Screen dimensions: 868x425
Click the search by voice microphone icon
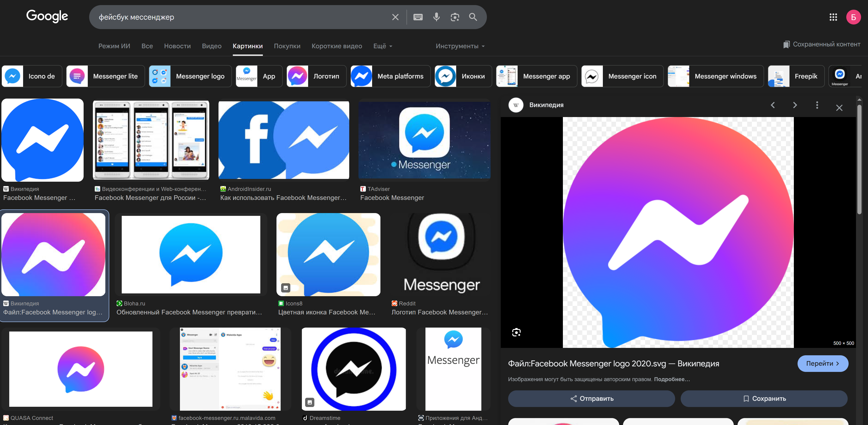click(x=436, y=17)
